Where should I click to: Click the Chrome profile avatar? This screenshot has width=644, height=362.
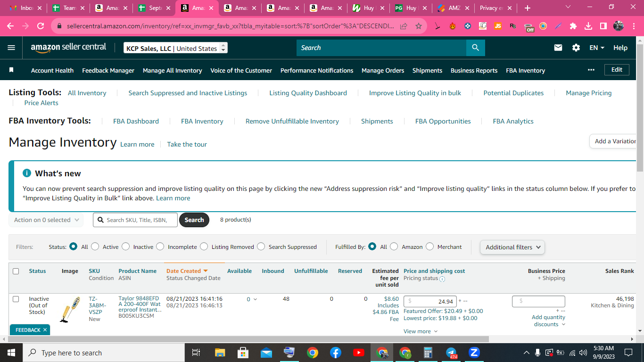pos(619,26)
